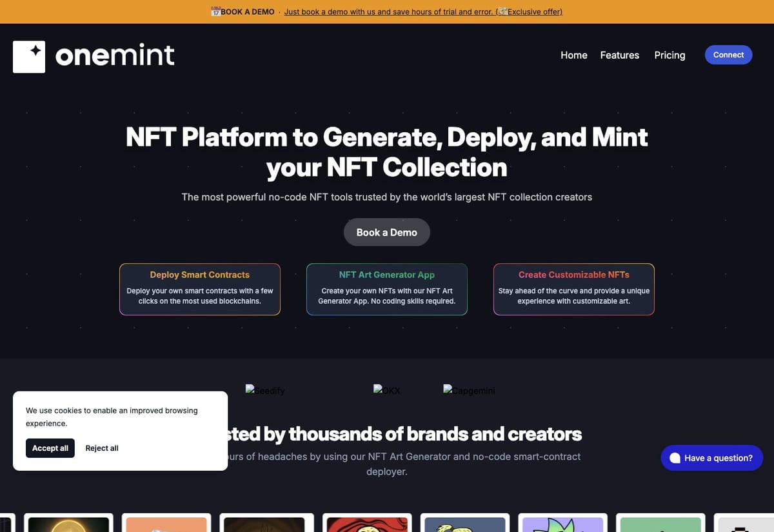
Task: Click 'Deploy your own smart contracts' description text
Action: (200, 296)
